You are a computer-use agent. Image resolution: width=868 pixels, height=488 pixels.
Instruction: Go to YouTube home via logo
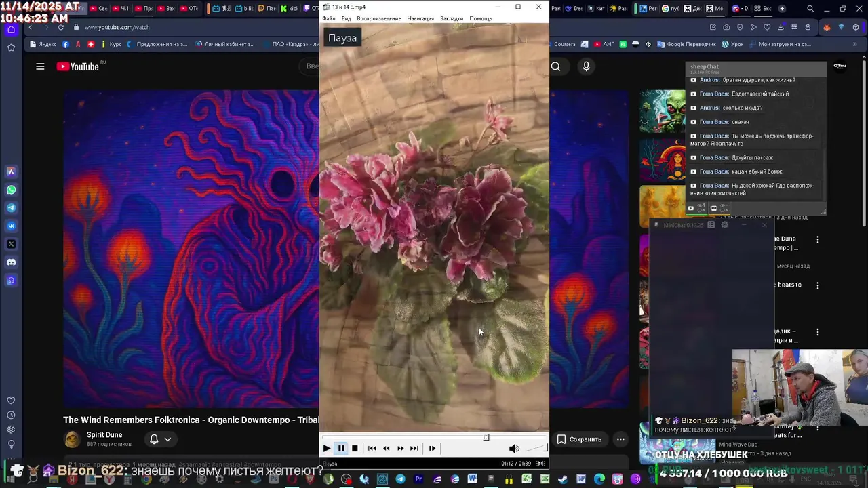click(78, 66)
